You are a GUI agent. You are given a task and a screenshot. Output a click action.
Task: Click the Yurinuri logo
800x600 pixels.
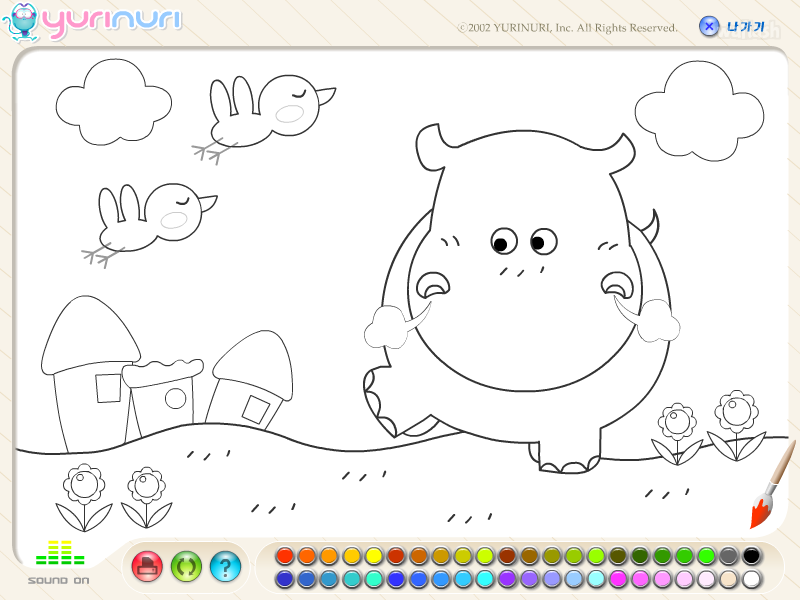(92, 21)
